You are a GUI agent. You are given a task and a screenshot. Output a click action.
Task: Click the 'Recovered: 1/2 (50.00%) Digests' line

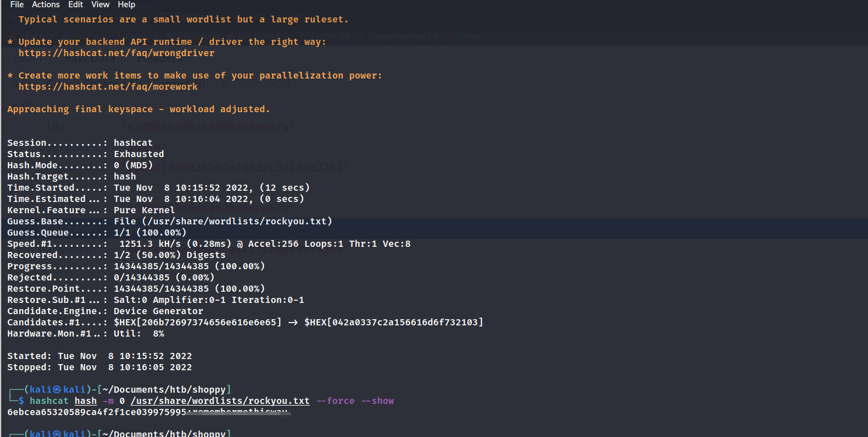click(x=117, y=255)
